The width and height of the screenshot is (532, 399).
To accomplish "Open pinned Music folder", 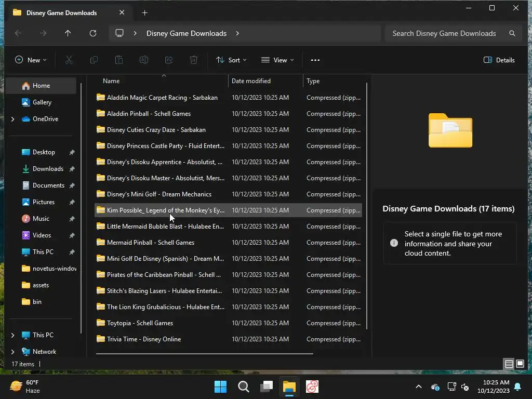I will [41, 219].
